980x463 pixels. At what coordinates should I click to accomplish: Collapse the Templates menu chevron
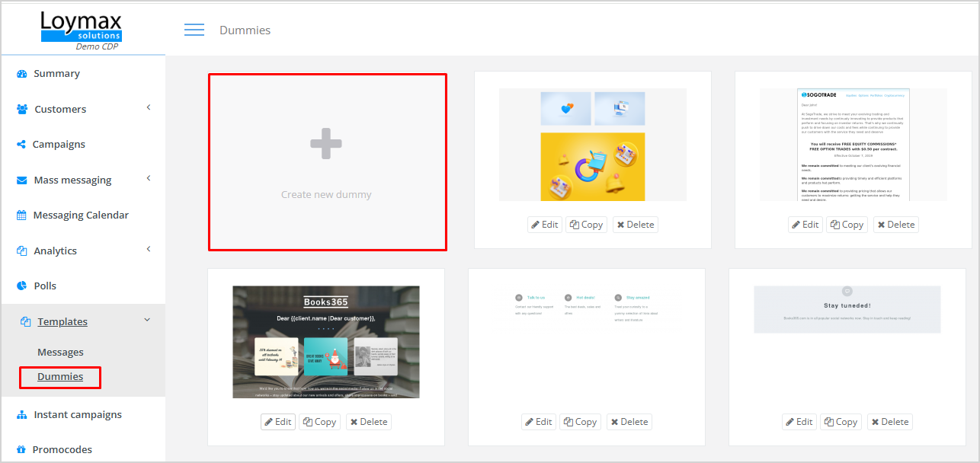pyautogui.click(x=147, y=320)
